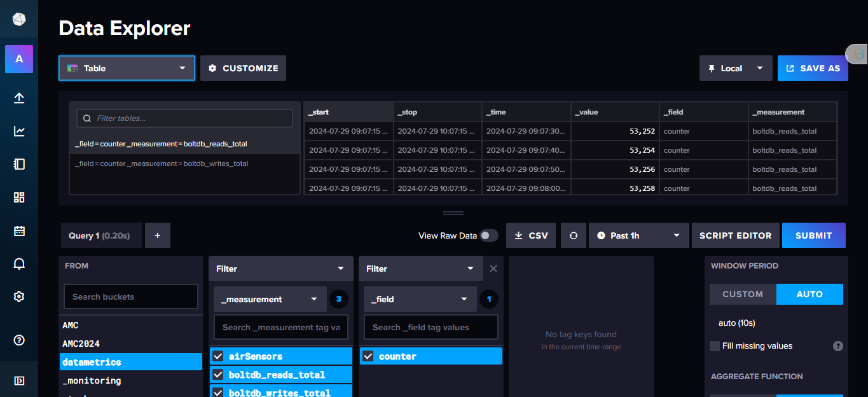This screenshot has height=397, width=868.
Task: Click the refresh query icon button
Action: click(x=574, y=235)
